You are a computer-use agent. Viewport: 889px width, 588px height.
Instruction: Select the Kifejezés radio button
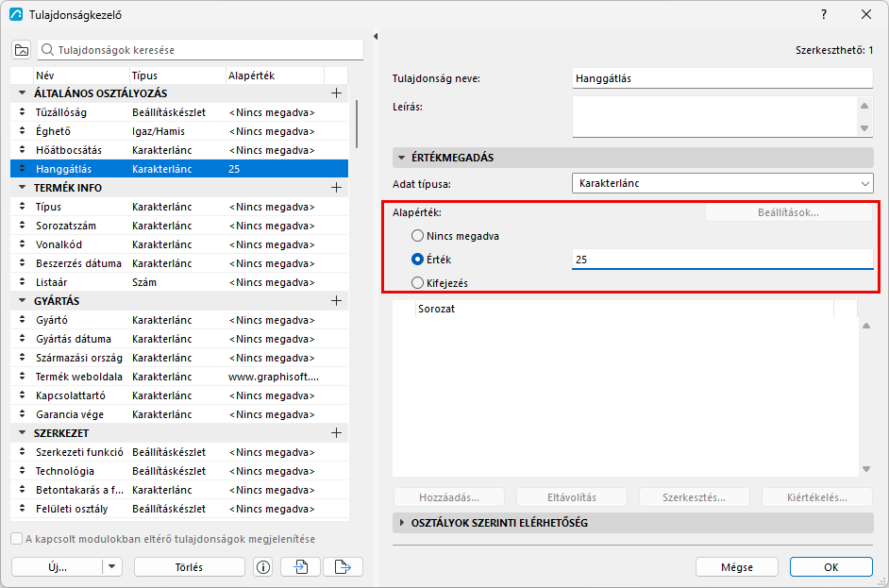[417, 282]
